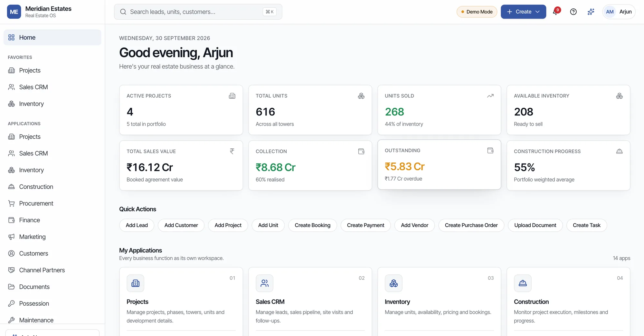
Task: Click the AM avatar circle
Action: pos(610,12)
